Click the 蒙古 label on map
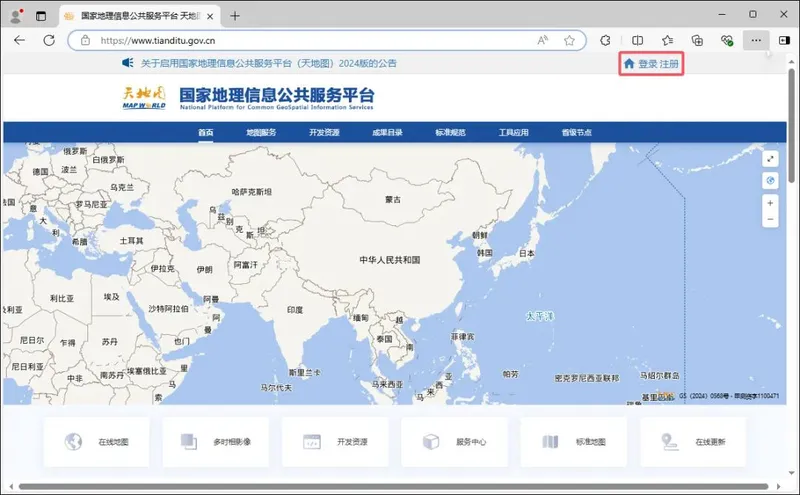Screen dimensions: 800x495 point(393,200)
